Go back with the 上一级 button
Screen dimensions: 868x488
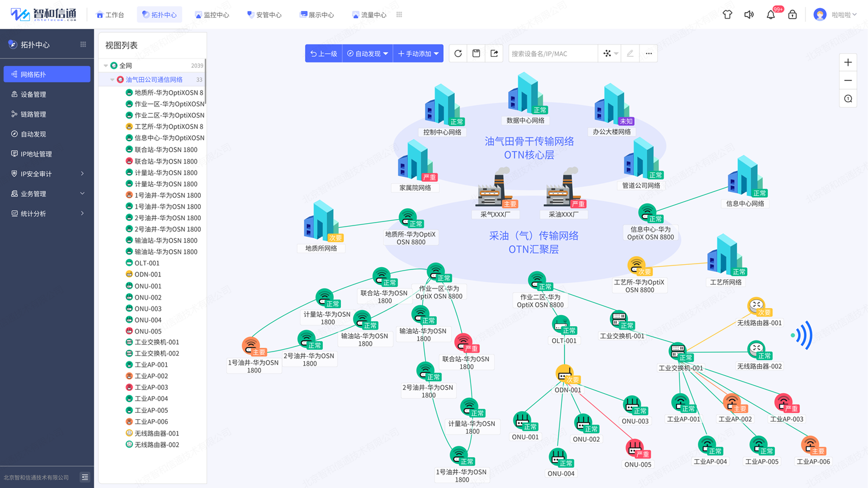point(323,53)
